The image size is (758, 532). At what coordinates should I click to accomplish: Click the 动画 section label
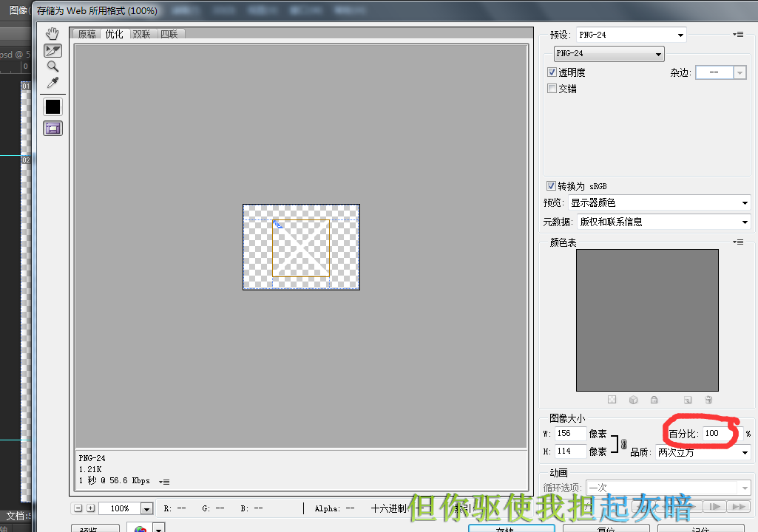click(558, 473)
